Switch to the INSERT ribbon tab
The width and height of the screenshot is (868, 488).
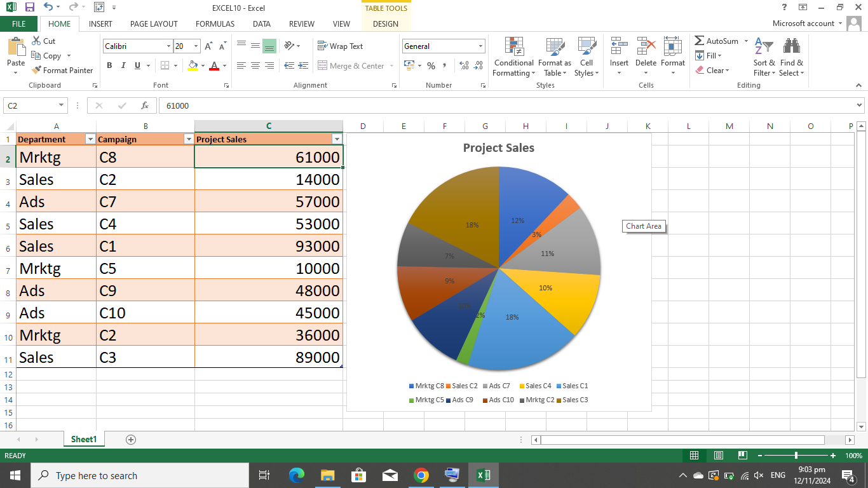(100, 24)
